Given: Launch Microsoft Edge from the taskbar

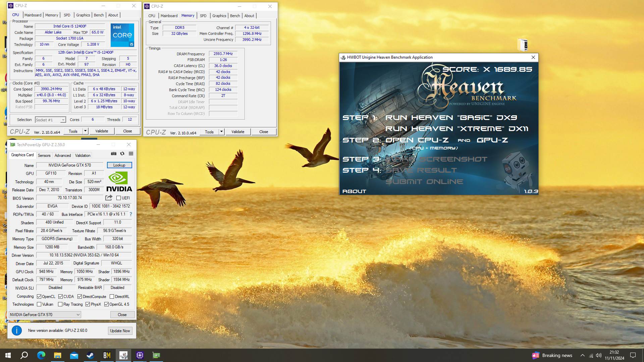Looking at the screenshot, I should [x=41, y=355].
